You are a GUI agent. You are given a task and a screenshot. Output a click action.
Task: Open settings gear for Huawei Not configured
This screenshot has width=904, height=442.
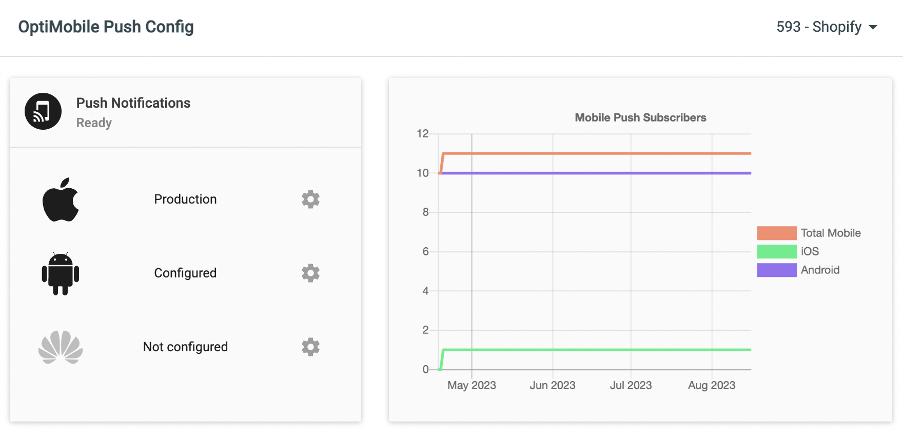(x=310, y=347)
